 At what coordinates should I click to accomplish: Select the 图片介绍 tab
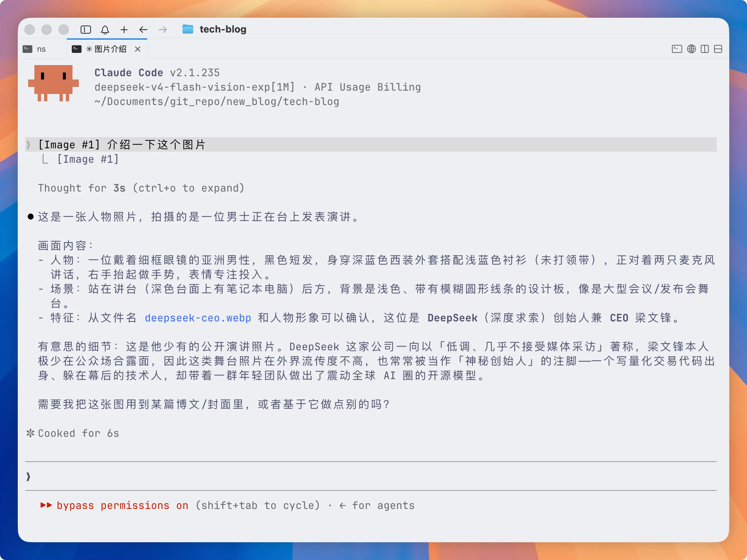click(x=107, y=49)
